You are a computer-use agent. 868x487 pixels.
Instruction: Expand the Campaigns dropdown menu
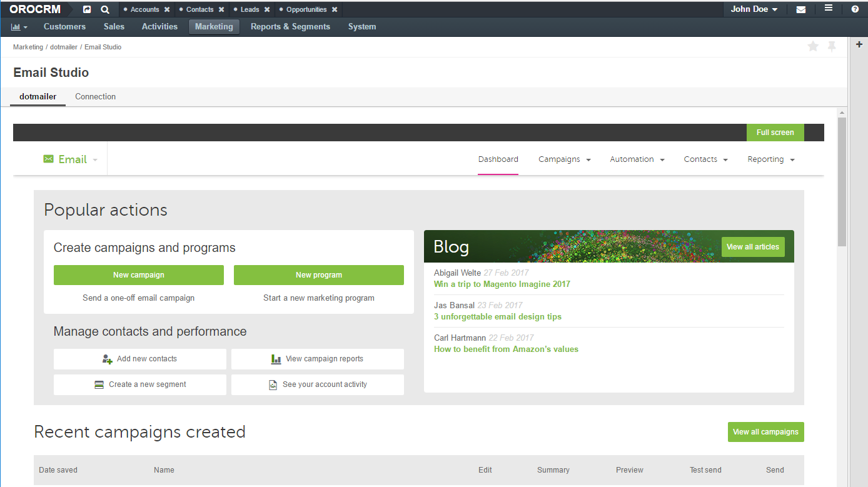(565, 159)
